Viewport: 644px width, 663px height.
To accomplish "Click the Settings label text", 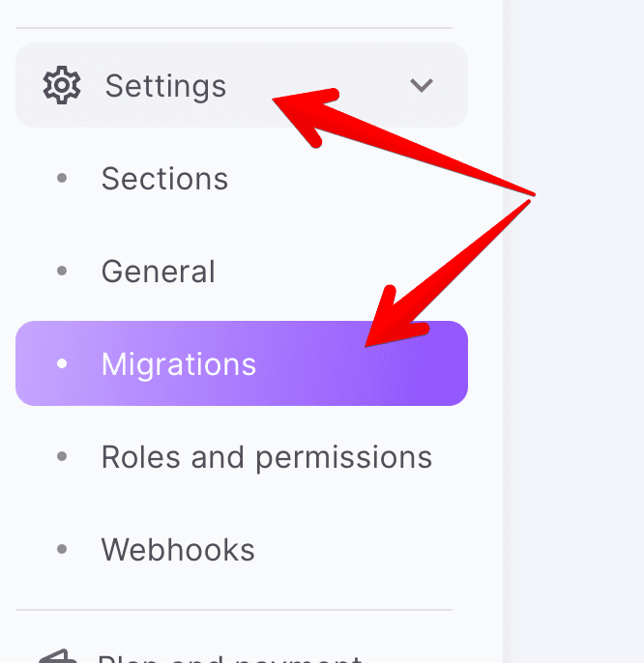I will (165, 86).
